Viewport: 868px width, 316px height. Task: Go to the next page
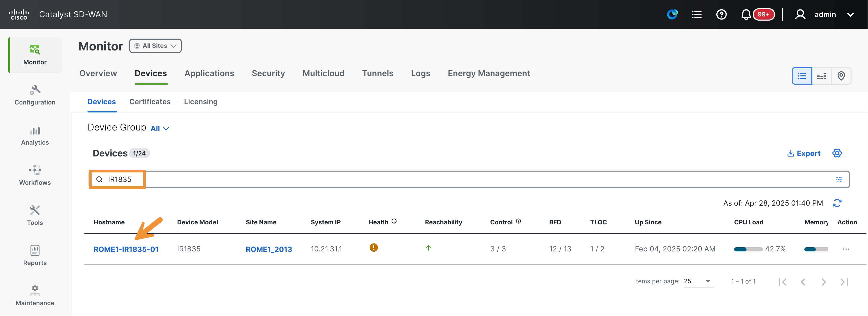coord(823,282)
